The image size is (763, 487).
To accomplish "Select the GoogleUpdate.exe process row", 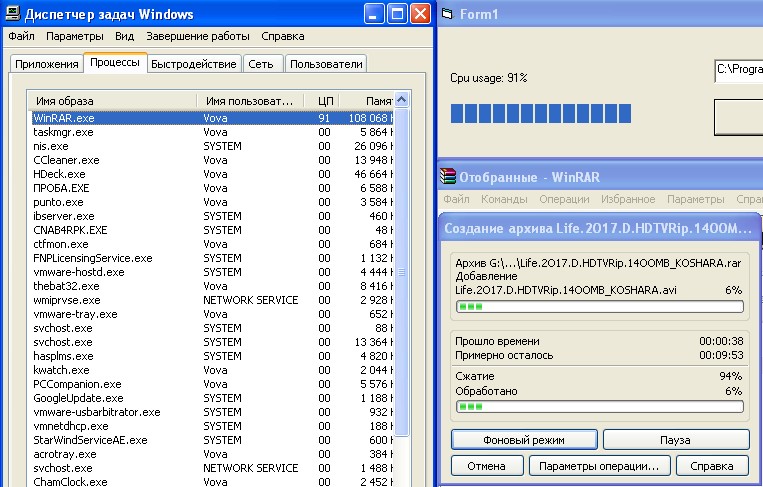I will pos(212,398).
